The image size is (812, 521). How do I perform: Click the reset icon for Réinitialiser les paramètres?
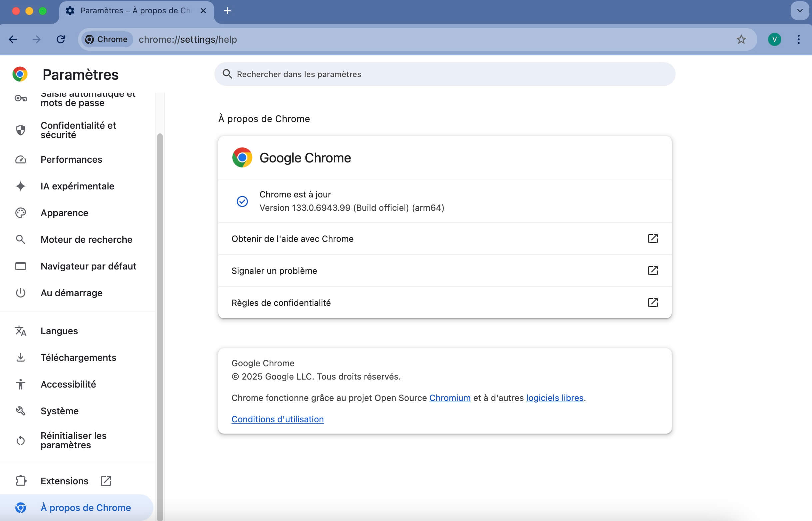[21, 441]
